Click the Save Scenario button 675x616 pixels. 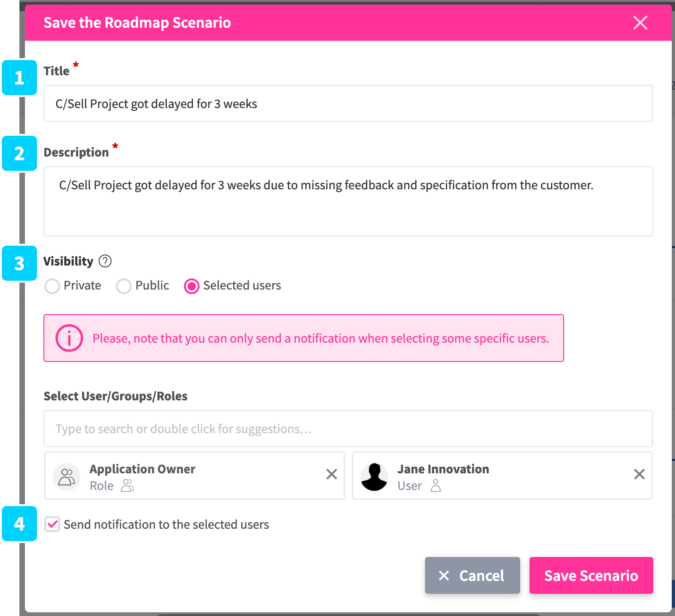tap(591, 575)
